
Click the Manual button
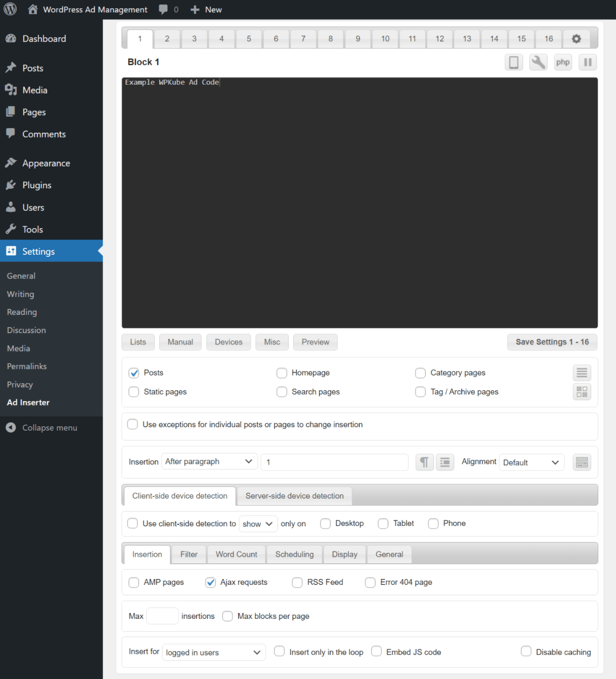pyautogui.click(x=180, y=342)
